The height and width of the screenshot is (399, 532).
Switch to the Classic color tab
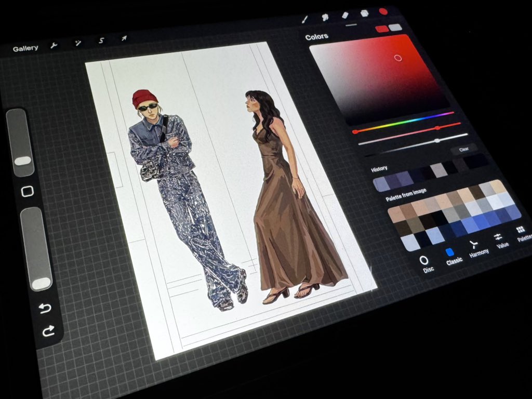click(x=453, y=257)
